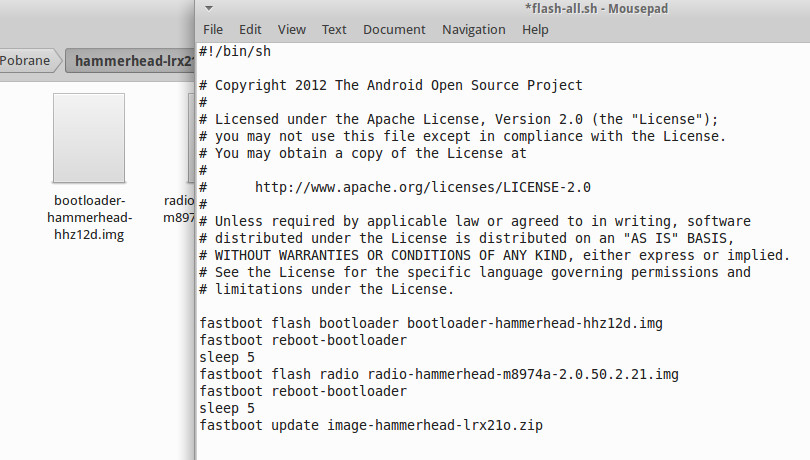Open the File menu in Mousepad
Viewport: 810px width, 460px height.
tap(213, 29)
